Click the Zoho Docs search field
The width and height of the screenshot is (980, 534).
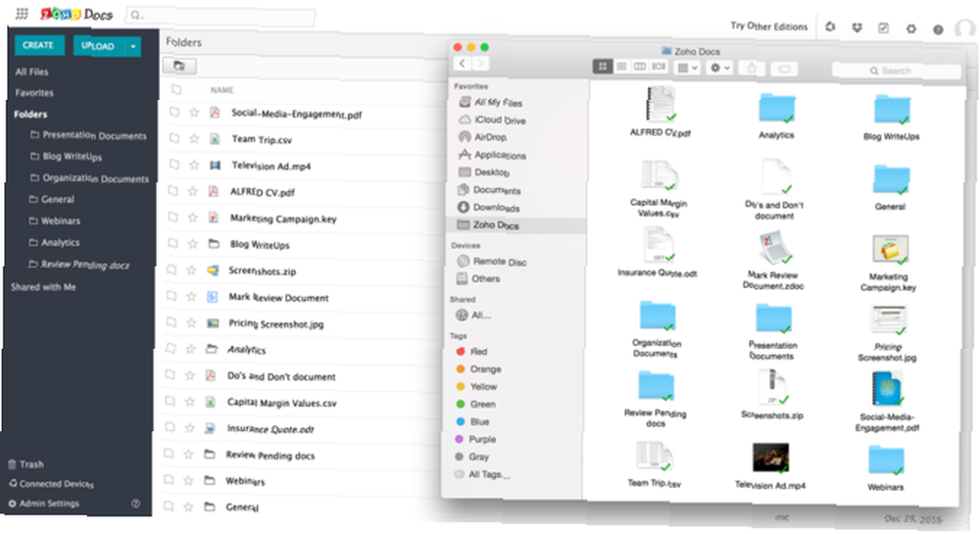[220, 16]
